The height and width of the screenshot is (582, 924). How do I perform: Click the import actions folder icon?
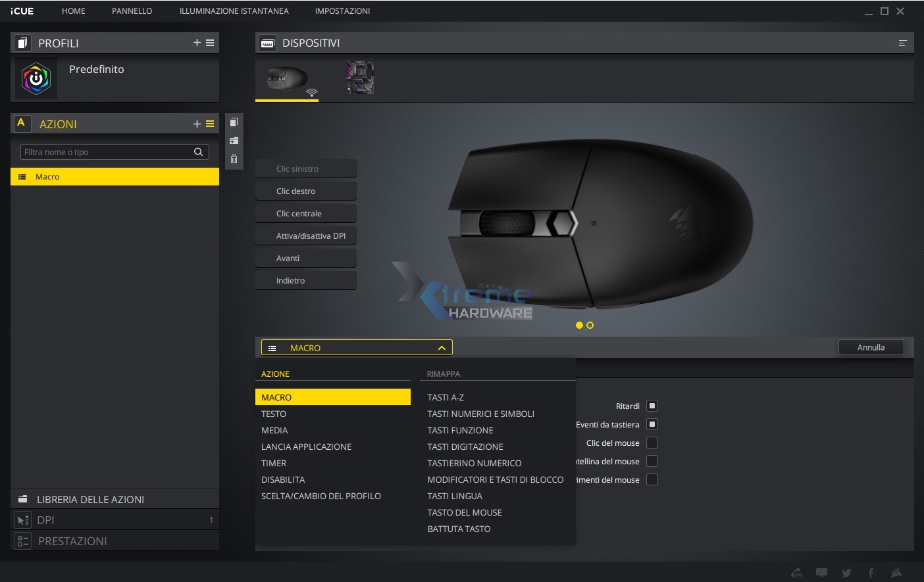pos(234,140)
